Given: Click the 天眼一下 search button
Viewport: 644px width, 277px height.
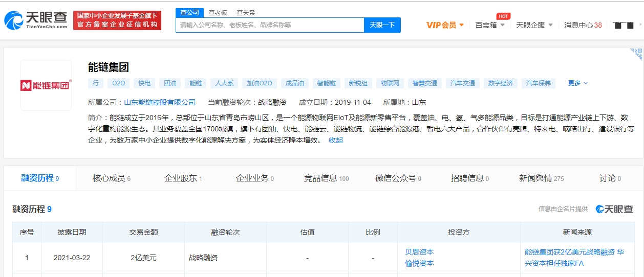Looking at the screenshot, I should click(382, 25).
